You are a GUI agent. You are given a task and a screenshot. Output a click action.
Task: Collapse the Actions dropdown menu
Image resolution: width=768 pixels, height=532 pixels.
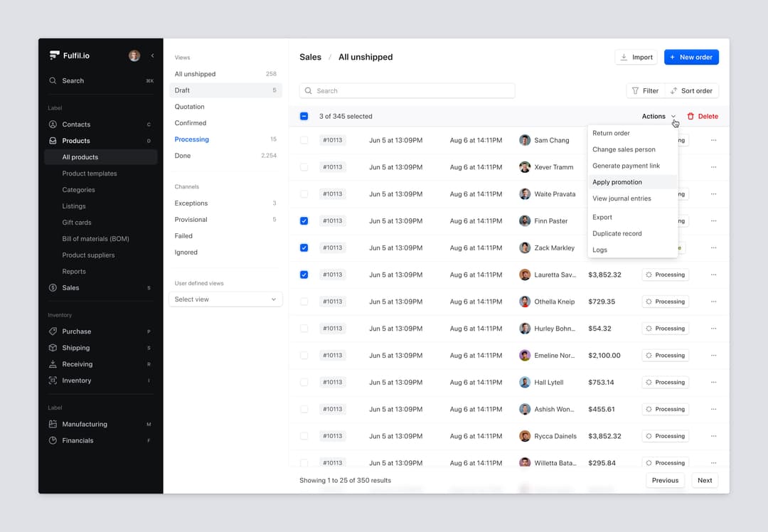(x=658, y=116)
